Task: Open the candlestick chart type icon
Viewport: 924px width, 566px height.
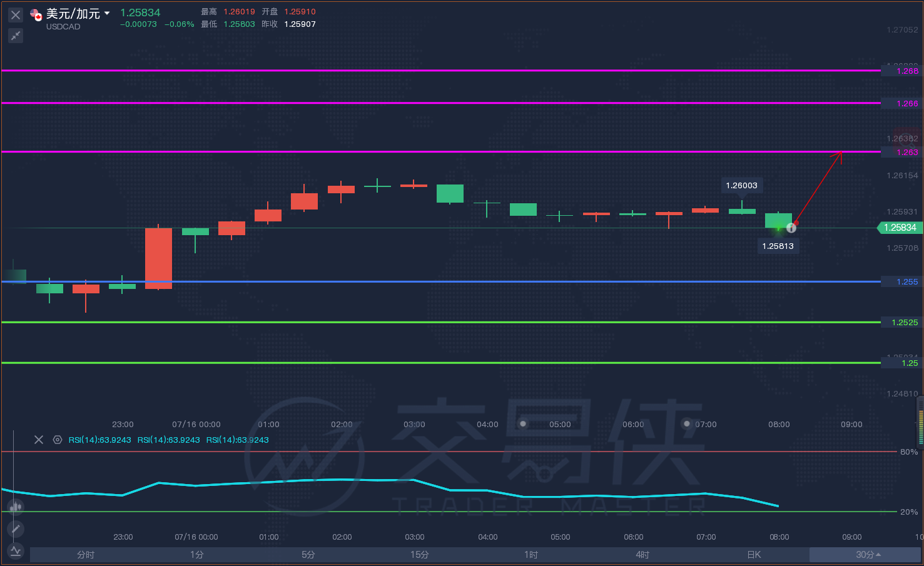Action: click(x=16, y=506)
